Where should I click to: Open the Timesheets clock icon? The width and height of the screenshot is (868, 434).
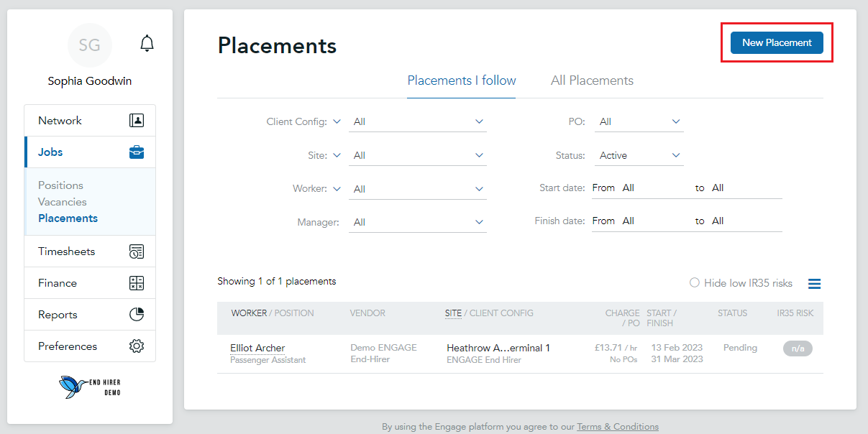point(137,251)
